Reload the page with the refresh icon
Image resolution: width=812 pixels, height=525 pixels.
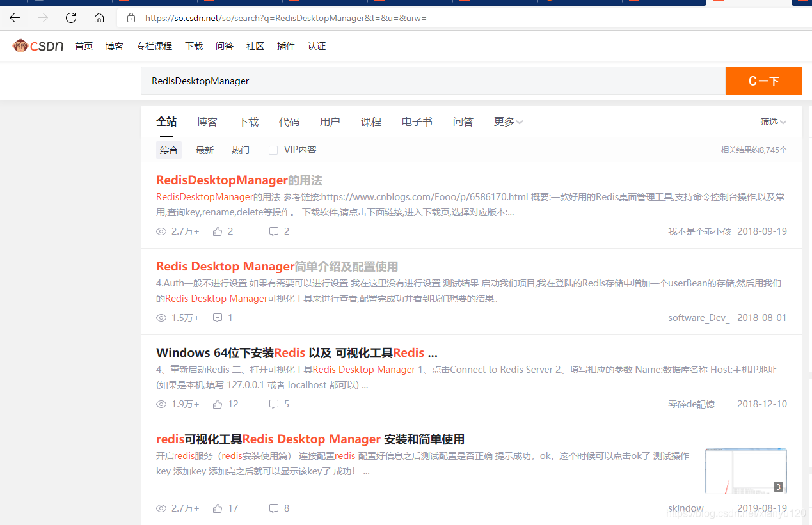pos(71,18)
